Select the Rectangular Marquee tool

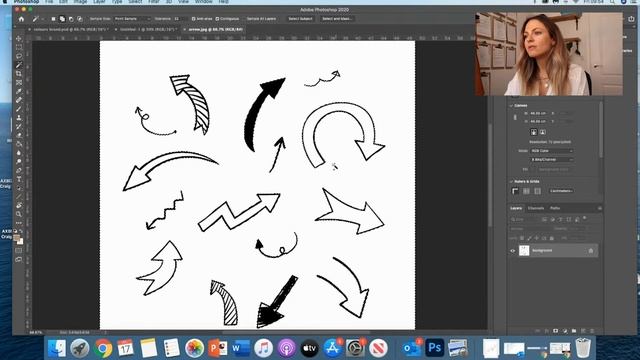[19, 47]
